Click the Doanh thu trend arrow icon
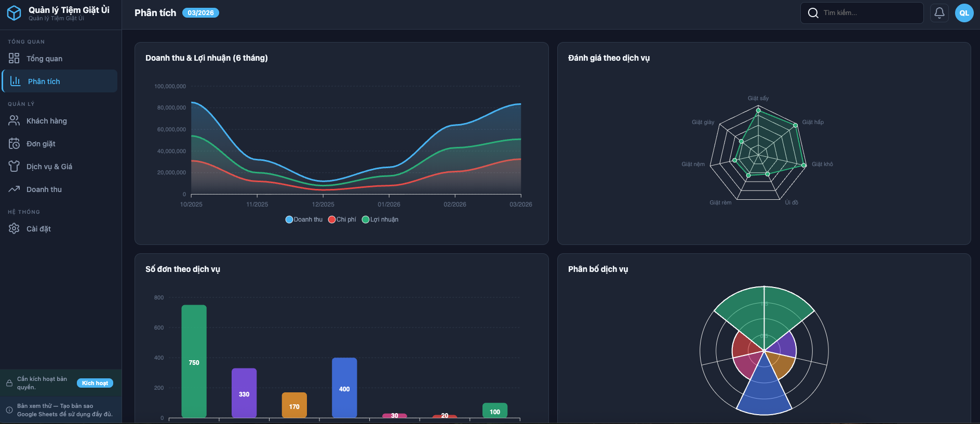Image resolution: width=980 pixels, height=424 pixels. (x=14, y=189)
